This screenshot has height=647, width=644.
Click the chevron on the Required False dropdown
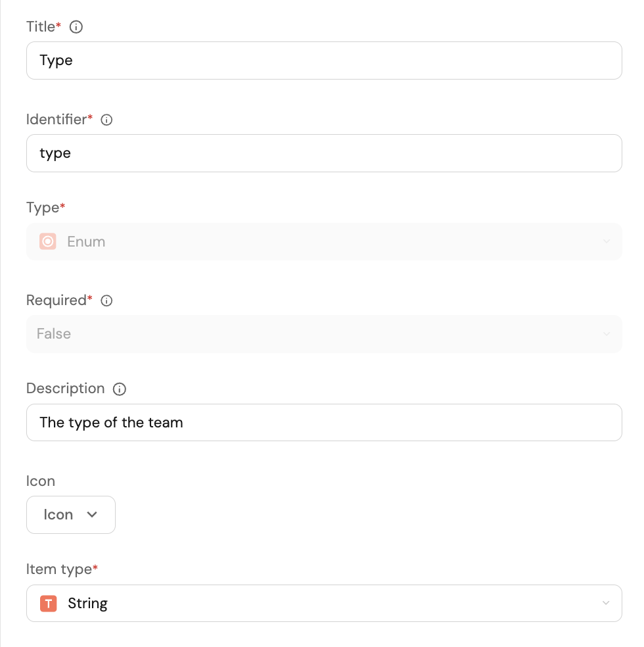(606, 334)
